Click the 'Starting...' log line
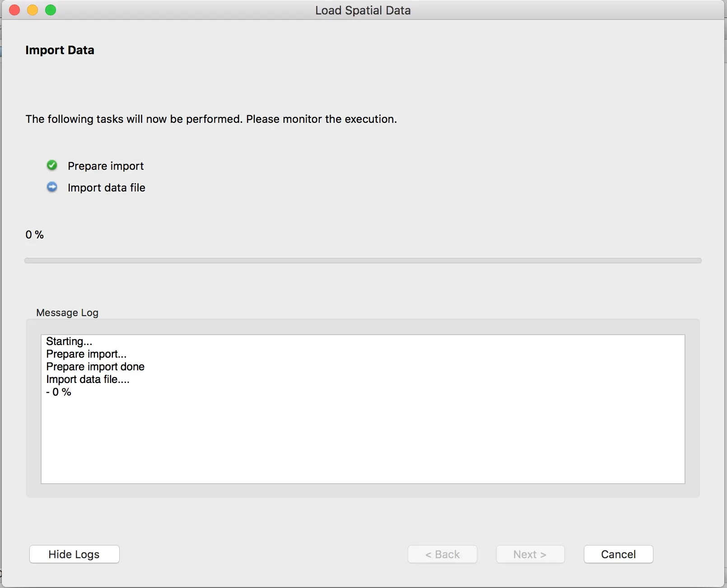Image resolution: width=727 pixels, height=588 pixels. pyautogui.click(x=69, y=341)
